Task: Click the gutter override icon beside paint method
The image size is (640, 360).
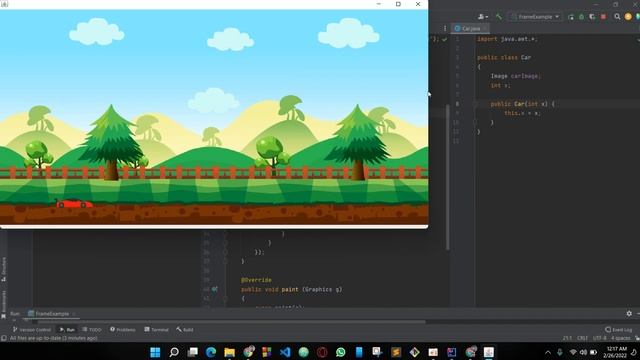Action: (x=215, y=289)
